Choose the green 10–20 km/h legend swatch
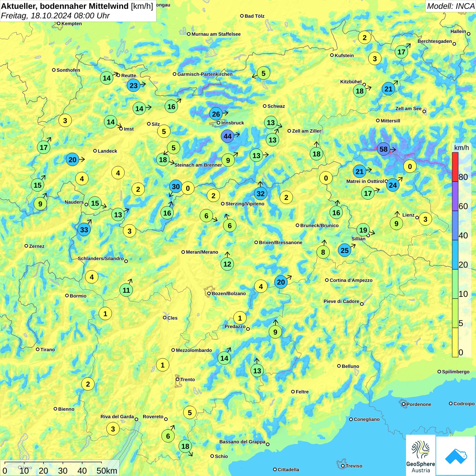 tap(455, 284)
